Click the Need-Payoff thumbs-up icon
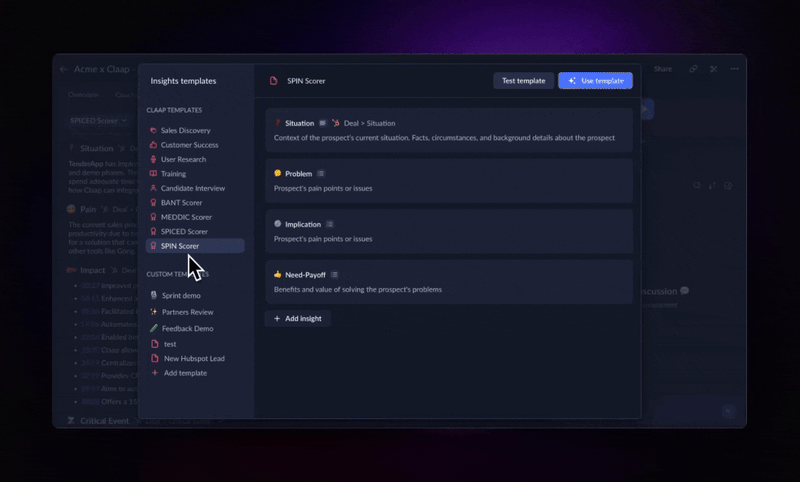Image resolution: width=800 pixels, height=482 pixels. coord(278,274)
